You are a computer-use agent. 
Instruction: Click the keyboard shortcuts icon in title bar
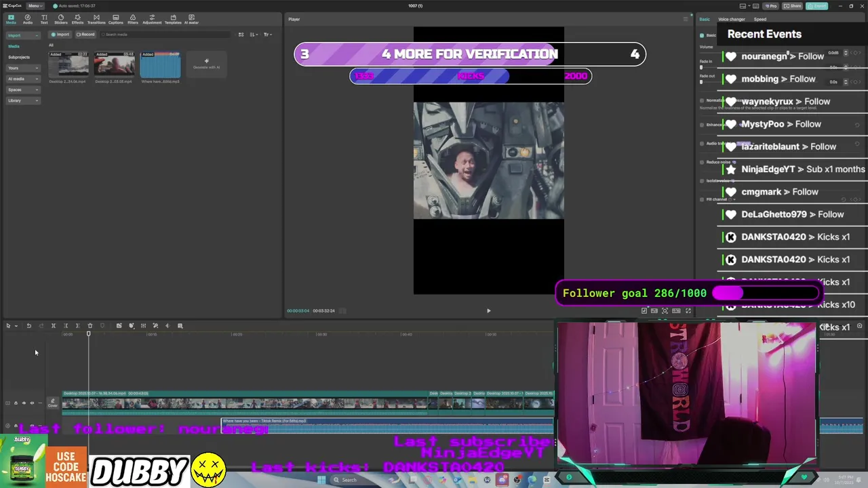coord(755,6)
